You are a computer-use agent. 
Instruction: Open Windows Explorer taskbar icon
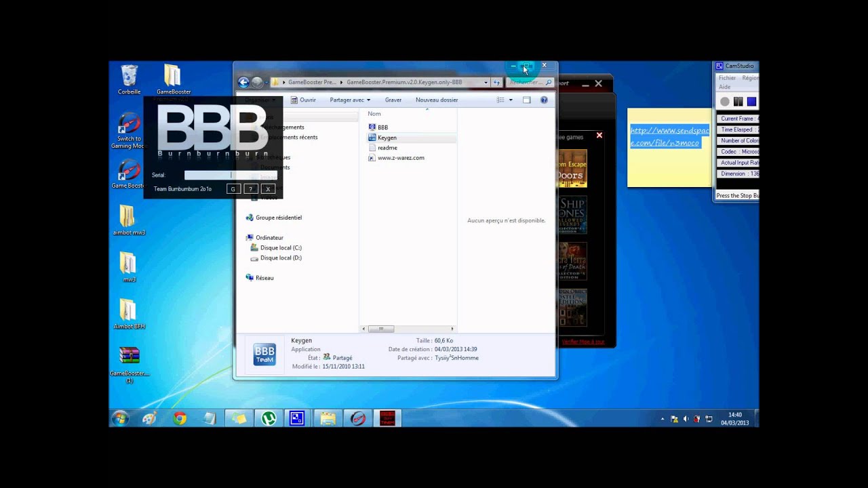pyautogui.click(x=328, y=418)
